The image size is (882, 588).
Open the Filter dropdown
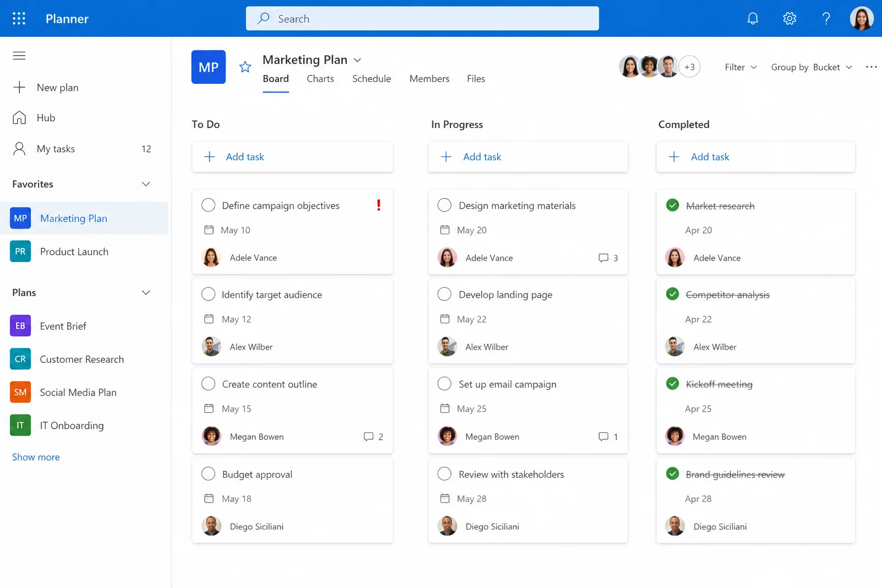point(741,67)
